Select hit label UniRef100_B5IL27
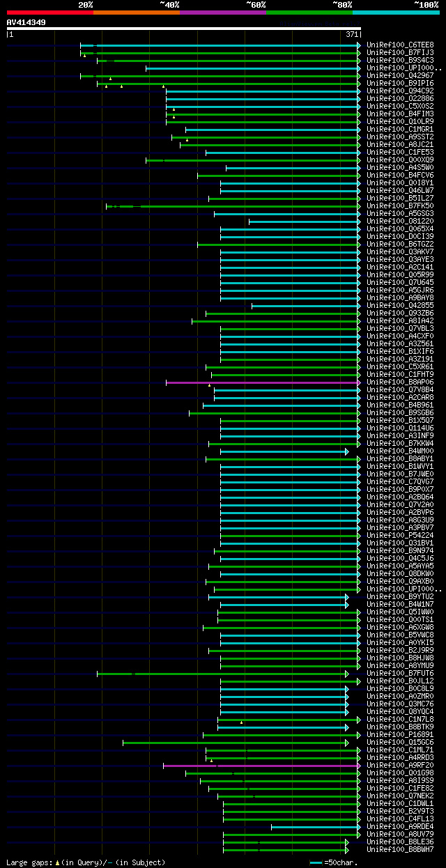This screenshot has width=446, height=868. [400, 198]
